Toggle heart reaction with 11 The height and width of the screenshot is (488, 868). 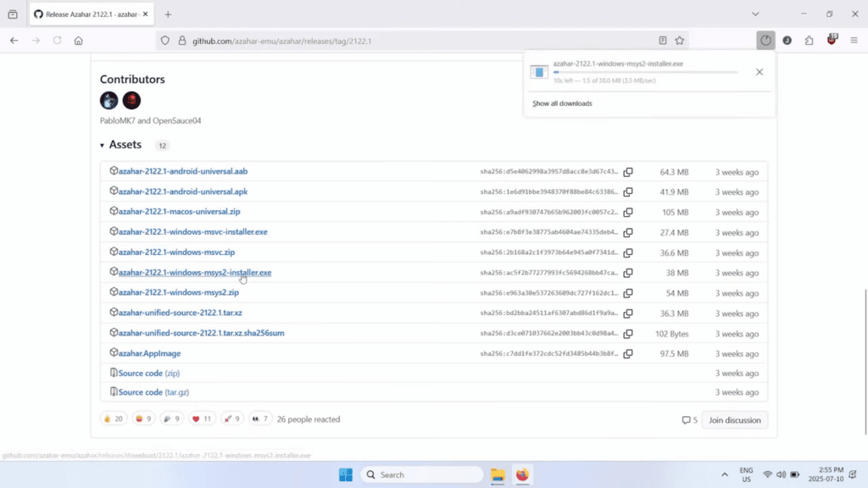coord(202,419)
